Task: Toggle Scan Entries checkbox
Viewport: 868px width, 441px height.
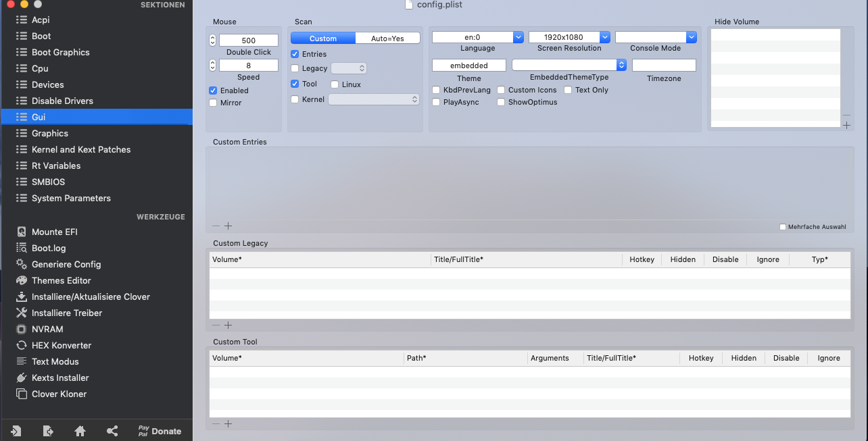Action: [295, 54]
